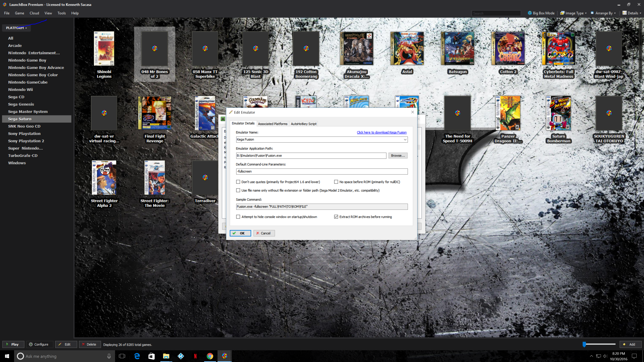The image size is (644, 362).
Task: Check Use file name only option
Action: [238, 190]
